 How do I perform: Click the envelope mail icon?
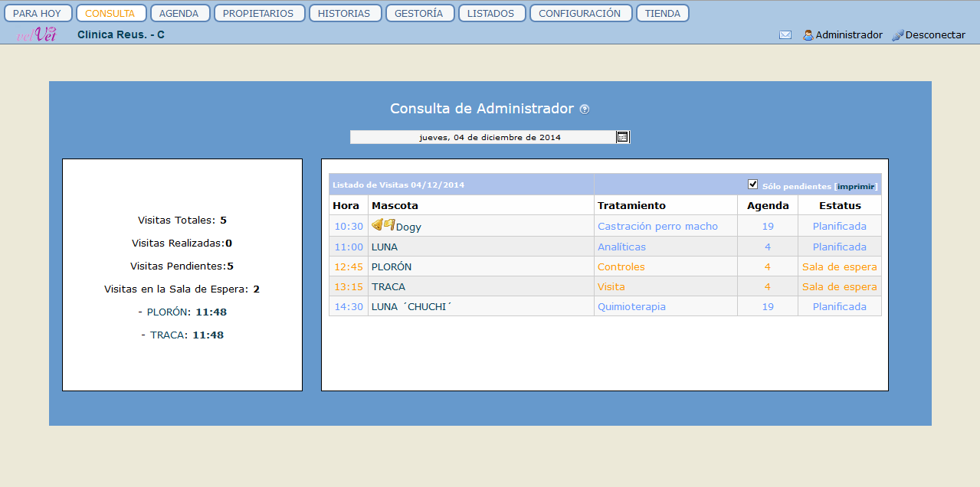point(785,35)
